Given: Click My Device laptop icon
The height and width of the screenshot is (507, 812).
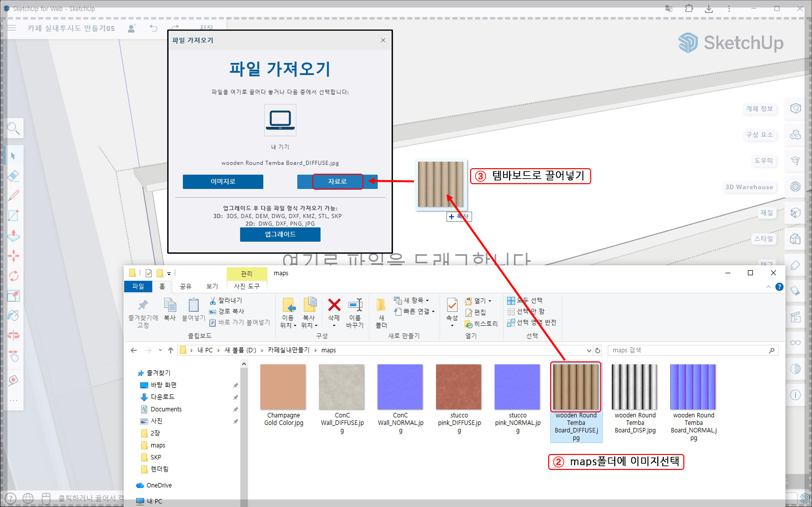Looking at the screenshot, I should pos(280,120).
